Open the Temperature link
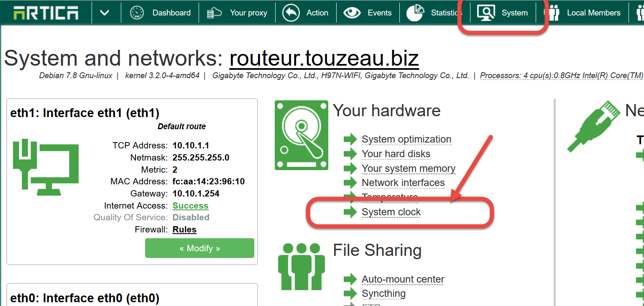The width and height of the screenshot is (644, 306). tap(390, 197)
